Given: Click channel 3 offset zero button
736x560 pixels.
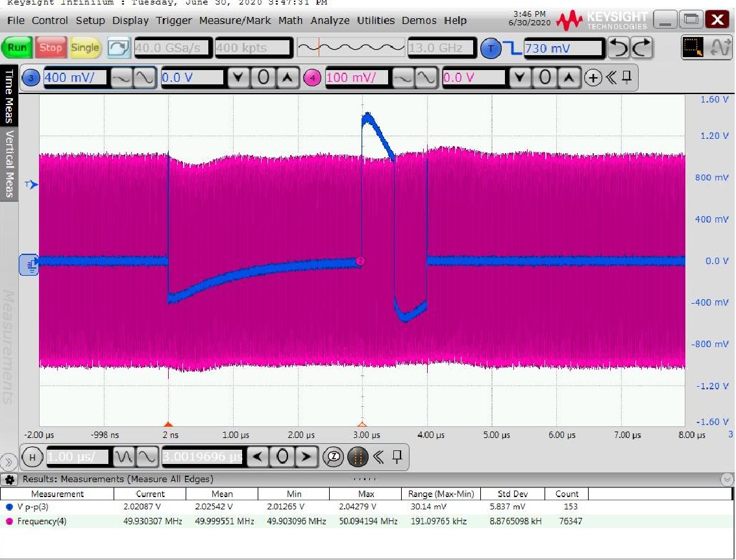Looking at the screenshot, I should tap(264, 77).
